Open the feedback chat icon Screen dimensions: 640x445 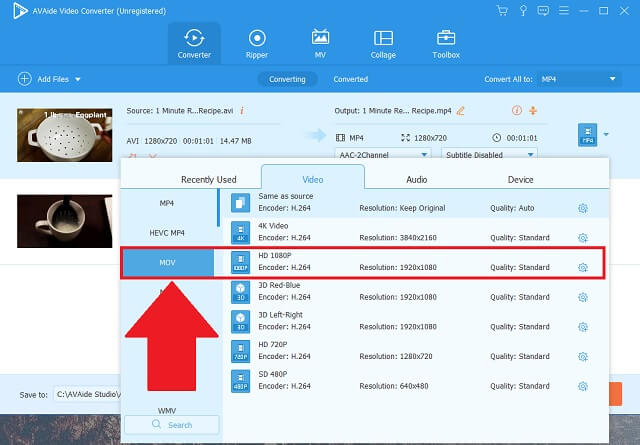[543, 11]
